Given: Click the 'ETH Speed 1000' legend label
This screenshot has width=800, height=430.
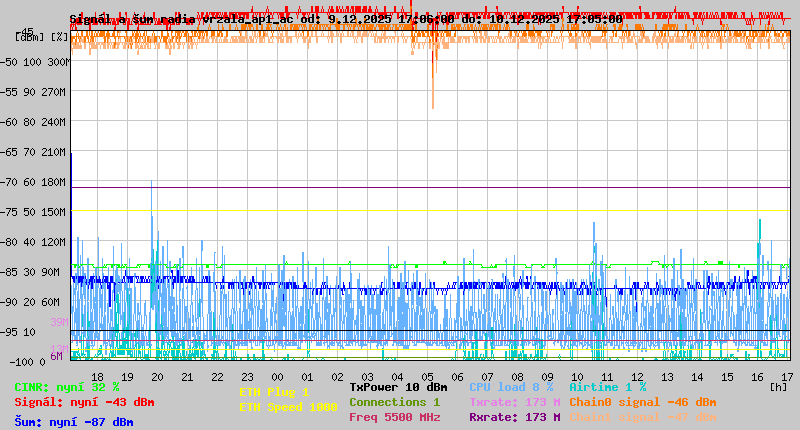Looking at the screenshot, I should (288, 407).
